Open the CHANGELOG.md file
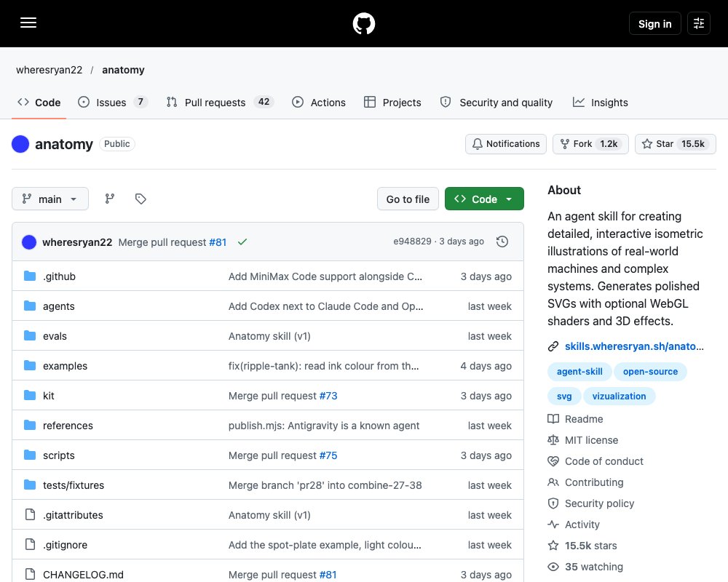 tap(83, 575)
